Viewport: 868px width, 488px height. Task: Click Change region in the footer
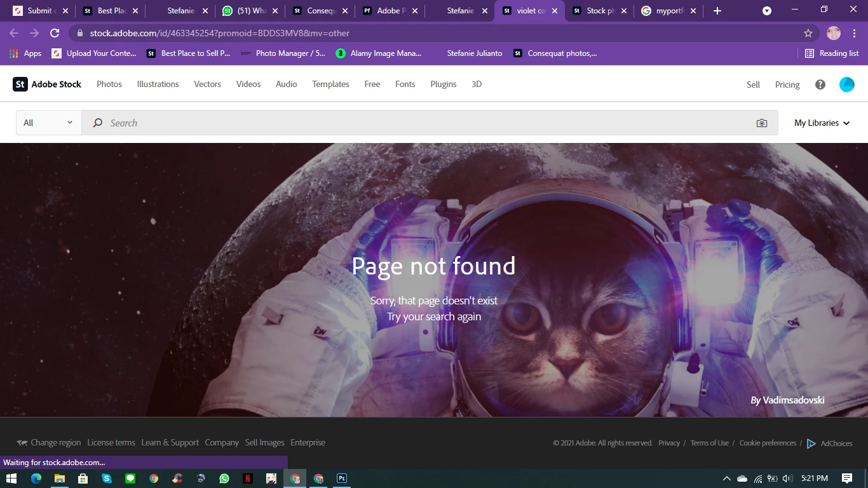tap(49, 443)
